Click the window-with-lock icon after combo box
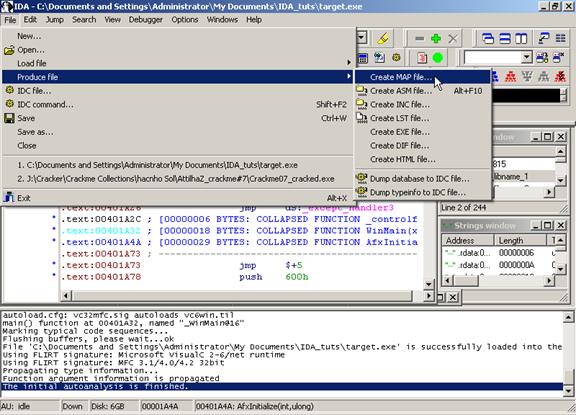Screen dimensions: 576x415 [x=542, y=58]
